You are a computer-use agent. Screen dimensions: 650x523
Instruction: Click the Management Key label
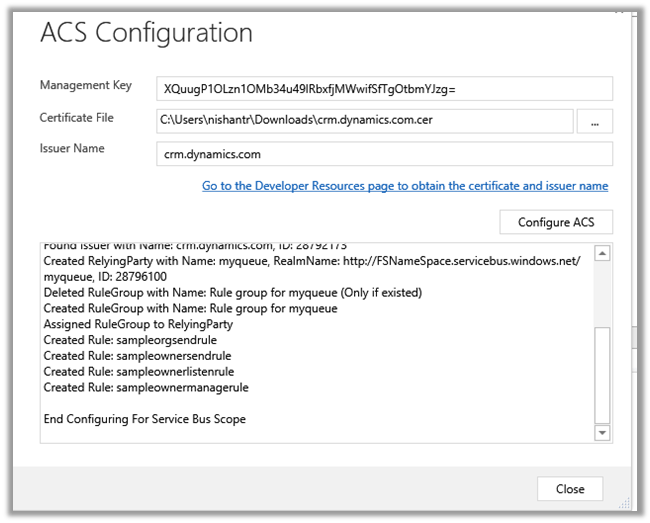[85, 86]
